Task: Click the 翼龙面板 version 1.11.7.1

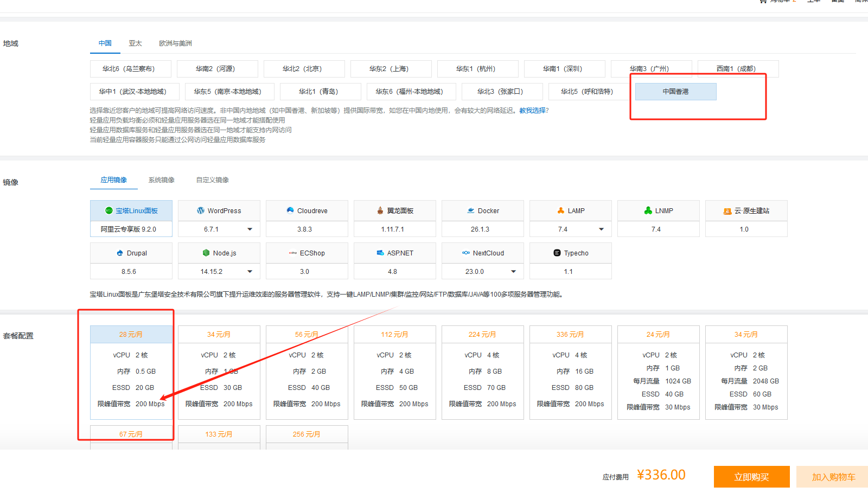Action: 395,229
